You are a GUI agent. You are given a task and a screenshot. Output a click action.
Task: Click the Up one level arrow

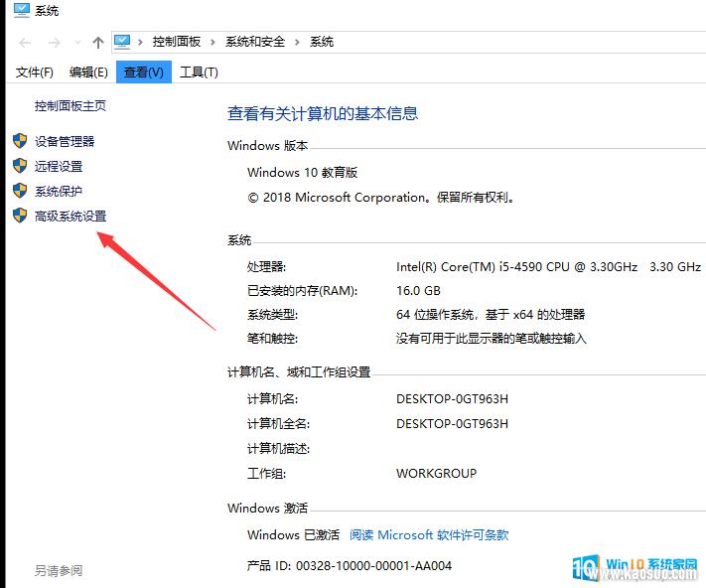pyautogui.click(x=97, y=43)
